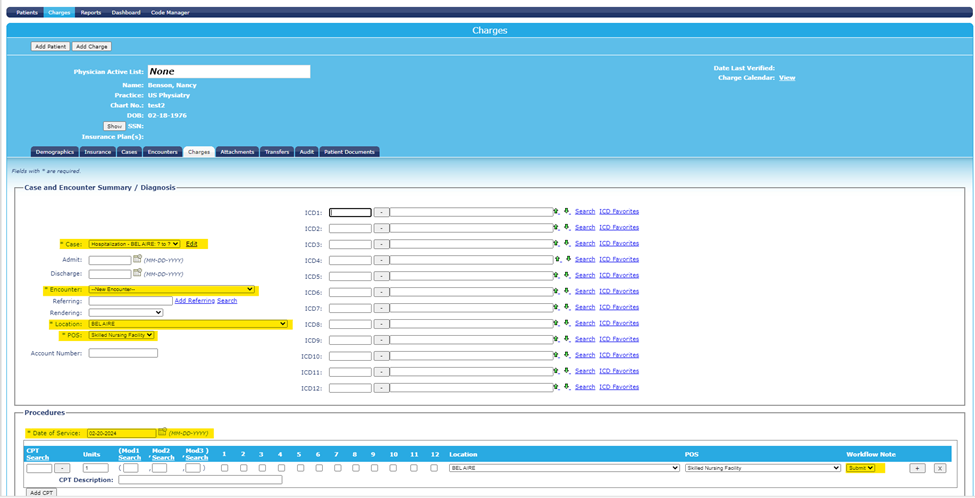This screenshot has height=498, width=975.
Task: Click the ICD7 move-up arrow icon
Action: [x=557, y=307]
